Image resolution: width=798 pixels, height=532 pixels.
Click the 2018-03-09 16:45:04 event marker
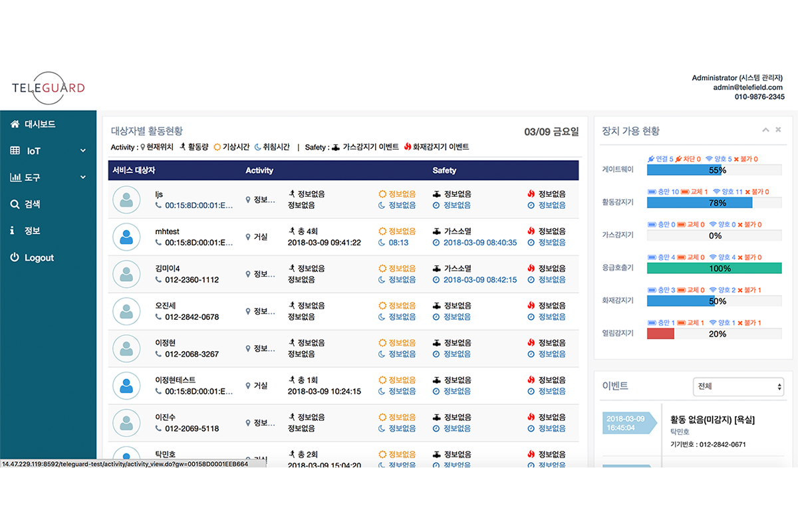[x=626, y=423]
